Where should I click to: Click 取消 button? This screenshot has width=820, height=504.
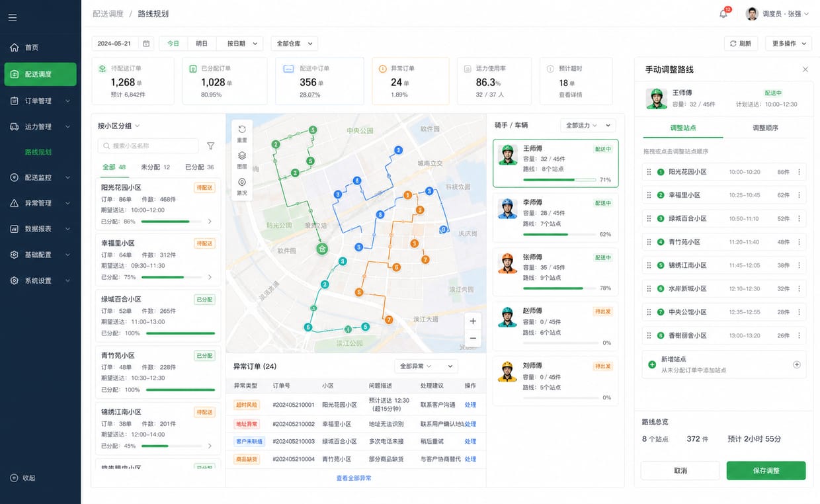(680, 470)
